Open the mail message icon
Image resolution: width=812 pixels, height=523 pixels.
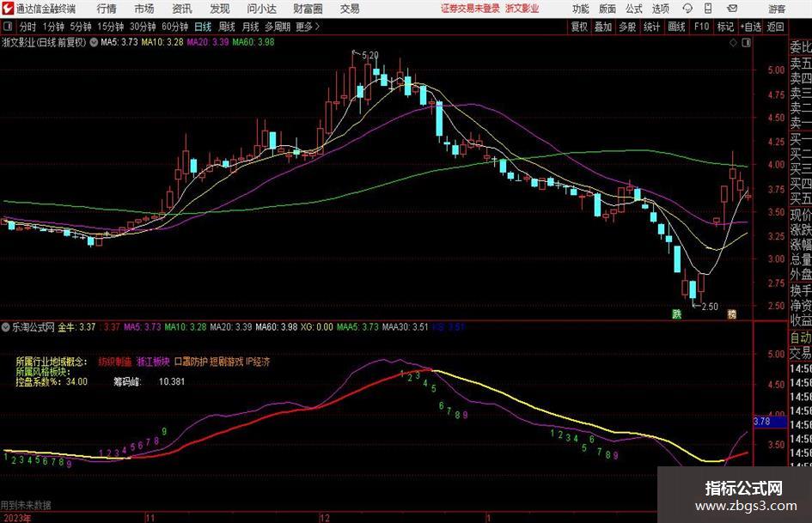(732, 9)
